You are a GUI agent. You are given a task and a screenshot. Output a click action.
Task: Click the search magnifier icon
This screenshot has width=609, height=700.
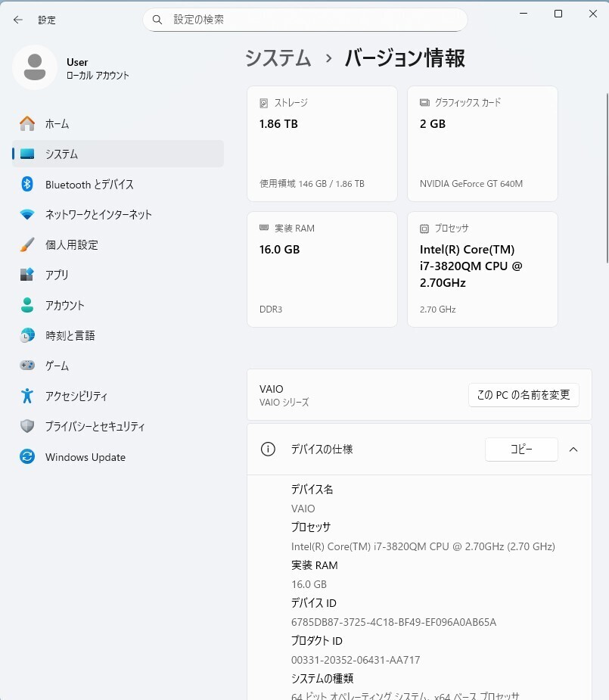157,20
